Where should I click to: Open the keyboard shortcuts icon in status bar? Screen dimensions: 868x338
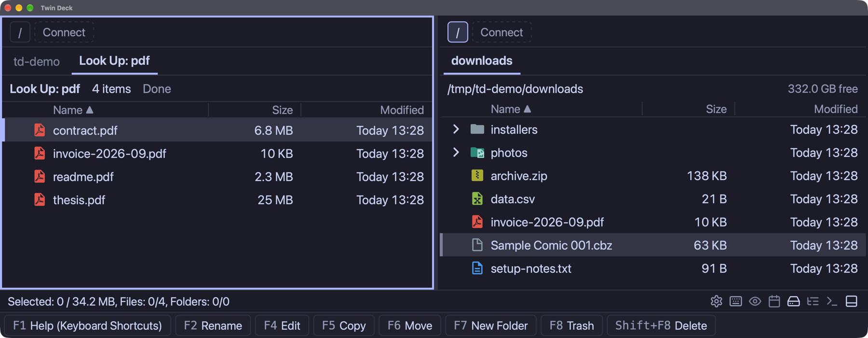click(735, 301)
